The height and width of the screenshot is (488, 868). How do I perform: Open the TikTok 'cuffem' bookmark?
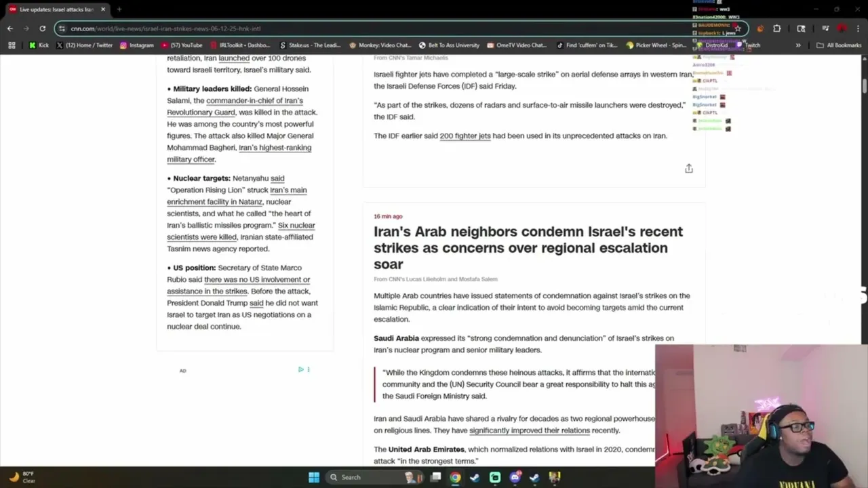tap(587, 45)
